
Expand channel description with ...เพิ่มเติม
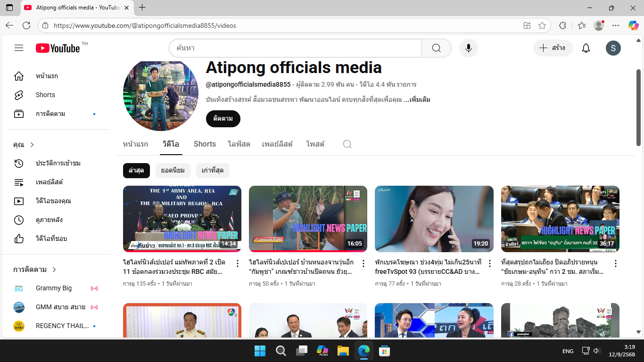pyautogui.click(x=417, y=100)
